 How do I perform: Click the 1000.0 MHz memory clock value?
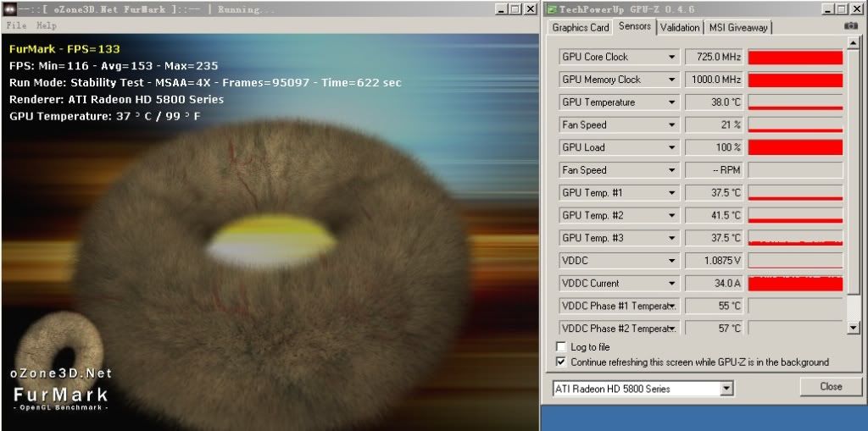tap(714, 80)
